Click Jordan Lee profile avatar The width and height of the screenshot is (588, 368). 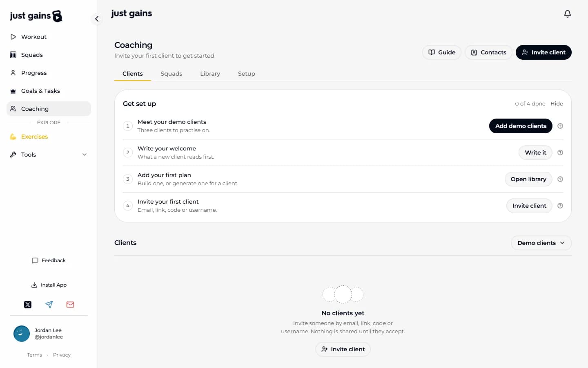[22, 334]
